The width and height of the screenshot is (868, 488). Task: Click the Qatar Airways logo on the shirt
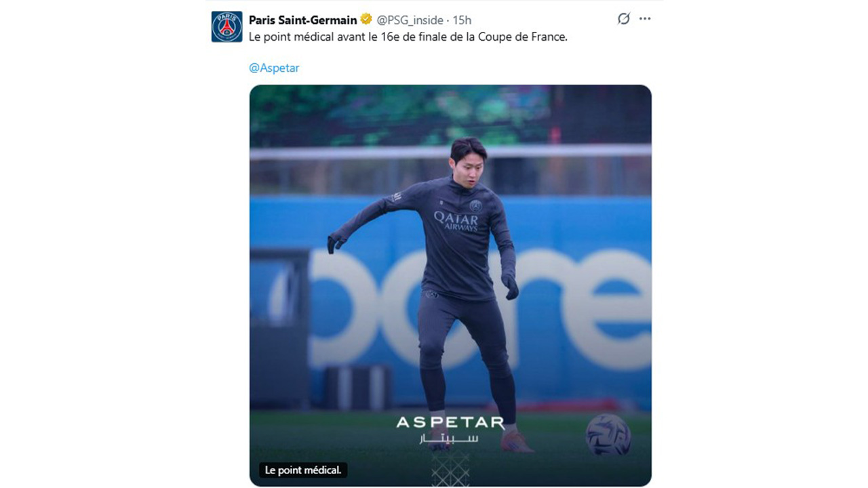pos(456,220)
